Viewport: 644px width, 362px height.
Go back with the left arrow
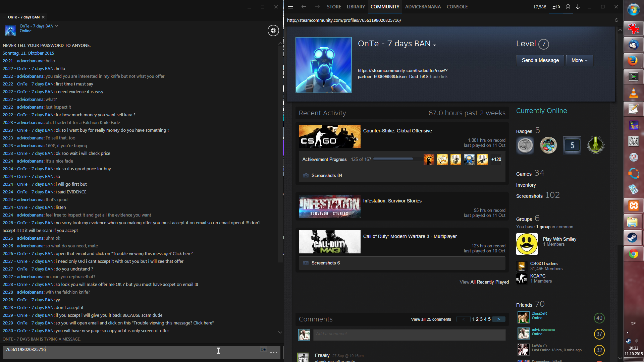tap(304, 7)
